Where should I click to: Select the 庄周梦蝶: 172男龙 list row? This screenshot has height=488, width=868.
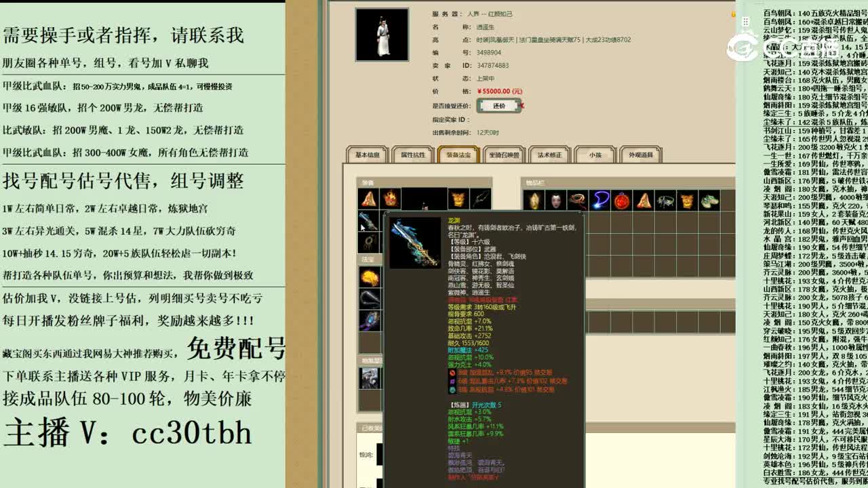click(x=815, y=256)
